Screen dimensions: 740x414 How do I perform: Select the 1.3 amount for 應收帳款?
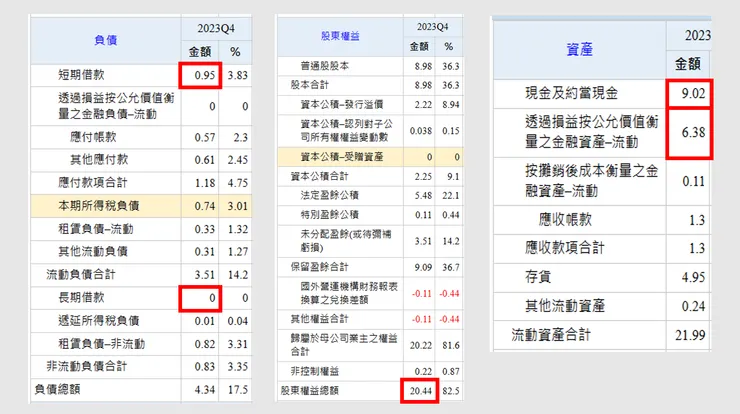pyautogui.click(x=697, y=220)
